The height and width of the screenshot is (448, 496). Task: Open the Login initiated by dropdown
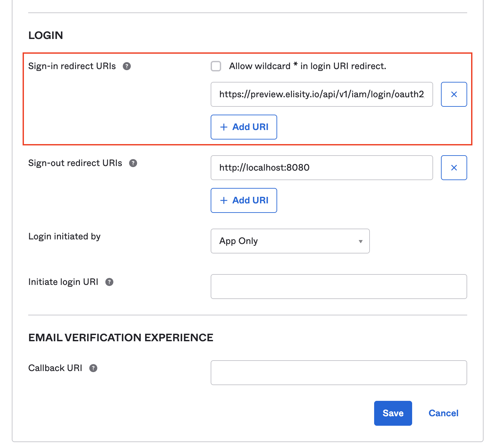[x=290, y=241]
